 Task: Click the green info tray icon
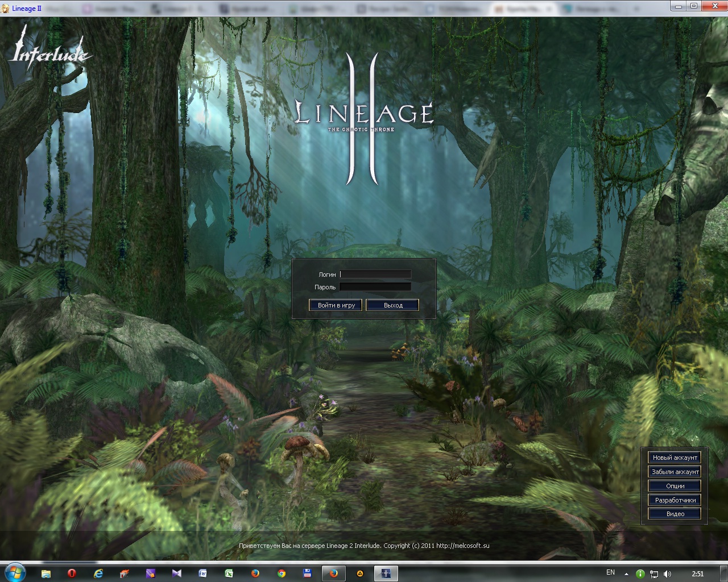click(x=640, y=574)
